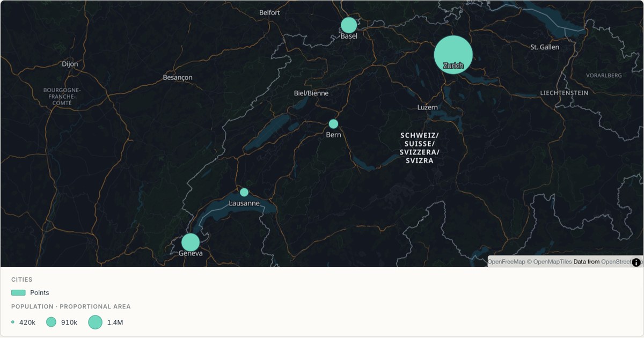Click the 'Lausanne' map label
Viewport: 644px width, 338px height.
pyautogui.click(x=244, y=203)
